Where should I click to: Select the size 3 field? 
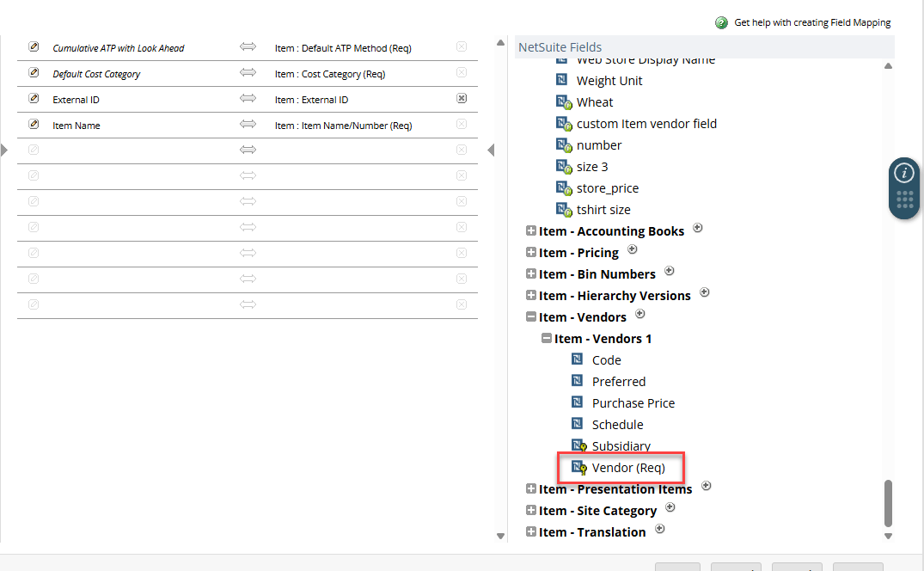pos(592,167)
